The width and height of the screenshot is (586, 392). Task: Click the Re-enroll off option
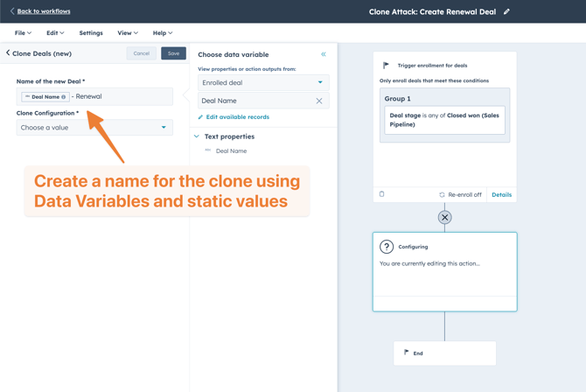460,194
